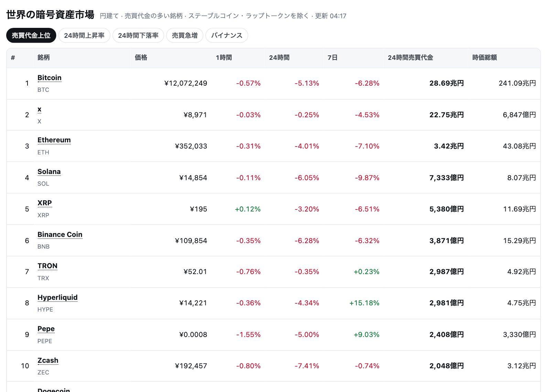547x392 pixels.
Task: Select the 売買代金上位 tab
Action: tap(31, 35)
